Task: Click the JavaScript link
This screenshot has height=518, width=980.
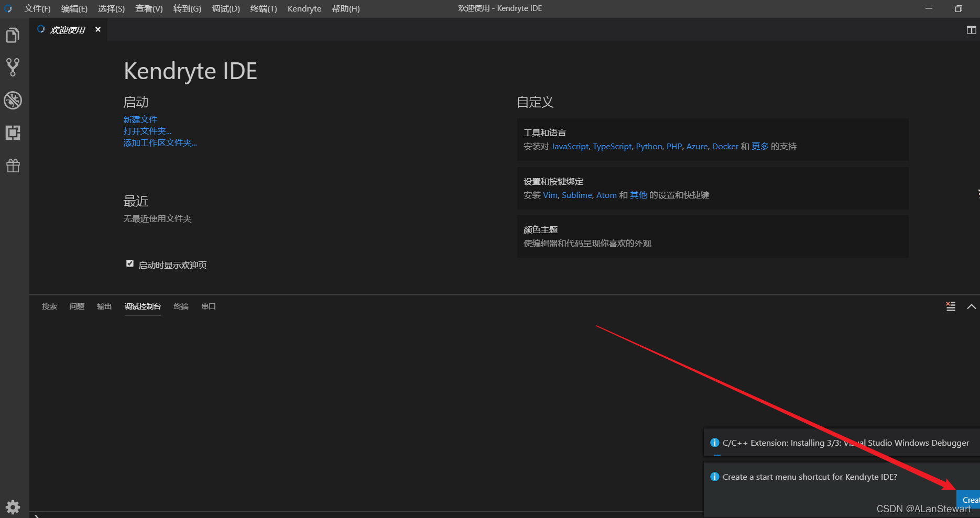Action: 570,146
